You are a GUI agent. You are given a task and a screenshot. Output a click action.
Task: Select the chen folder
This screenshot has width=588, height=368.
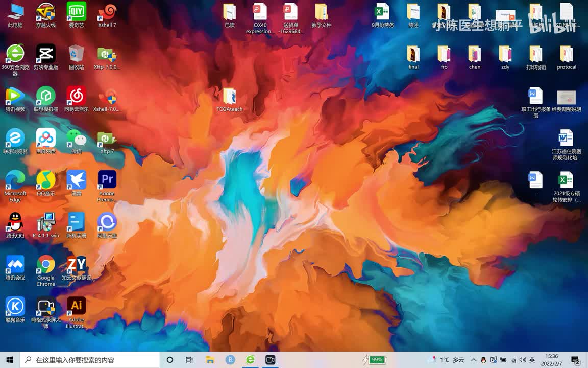pos(474,57)
